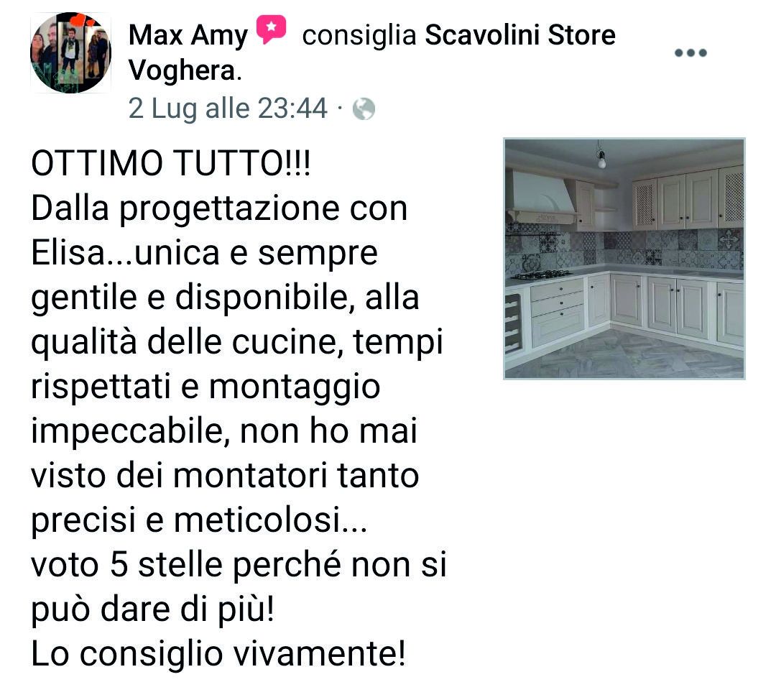Screen dimensions: 776x700
Task: Click the globe public privacy icon
Action: point(364,109)
